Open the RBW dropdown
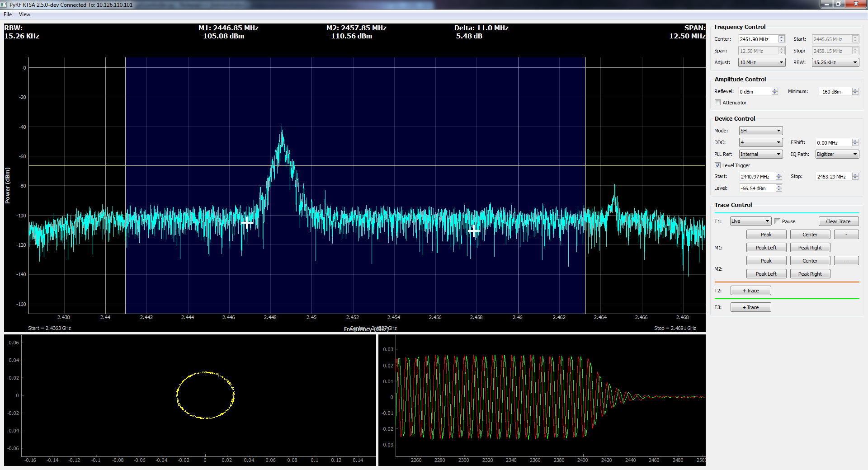This screenshot has height=470, width=868. coord(835,62)
